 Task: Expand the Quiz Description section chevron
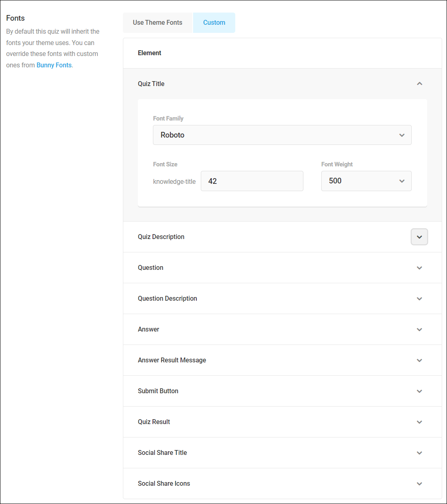point(419,237)
